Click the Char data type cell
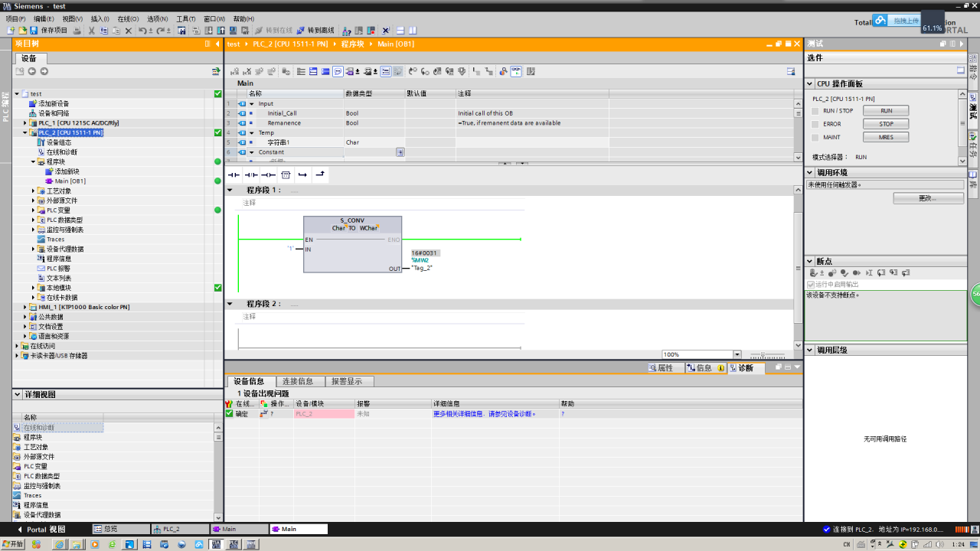This screenshot has width=980, height=551. pyautogui.click(x=374, y=142)
